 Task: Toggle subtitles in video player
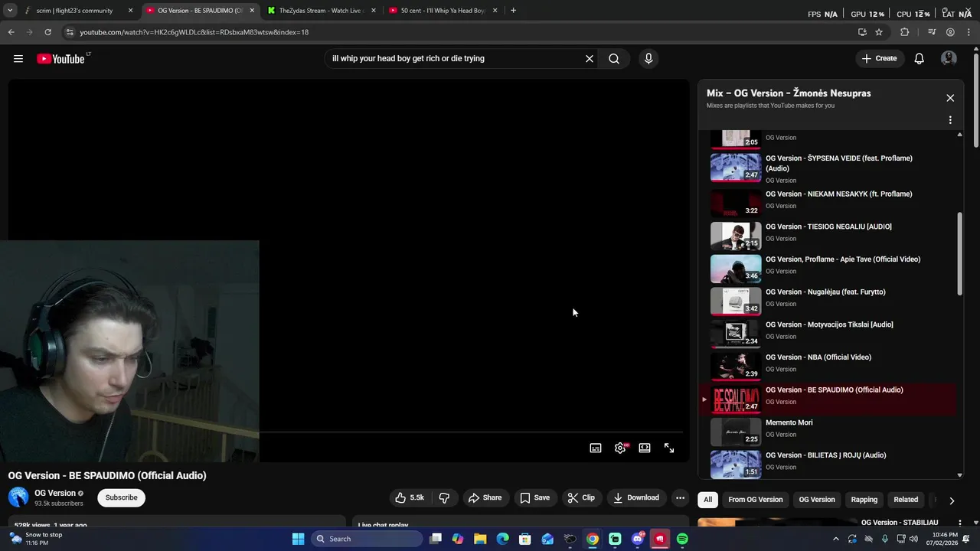pos(596,448)
